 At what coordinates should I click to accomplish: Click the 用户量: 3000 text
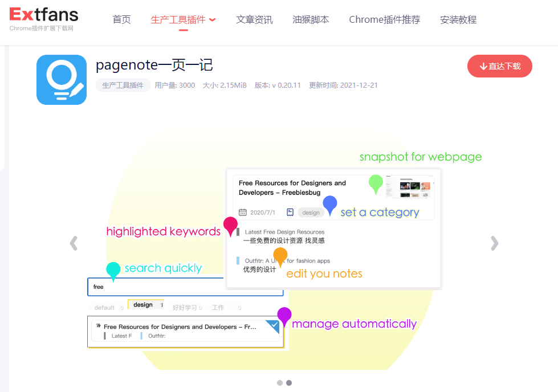[175, 85]
